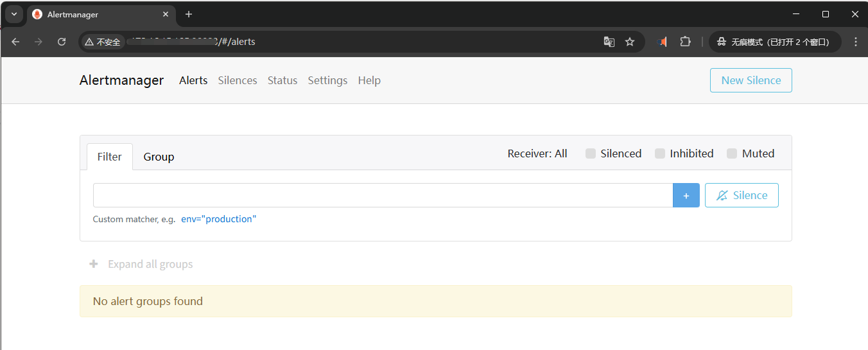Click the browser address bar URL
The height and width of the screenshot is (350, 868).
tap(191, 42)
